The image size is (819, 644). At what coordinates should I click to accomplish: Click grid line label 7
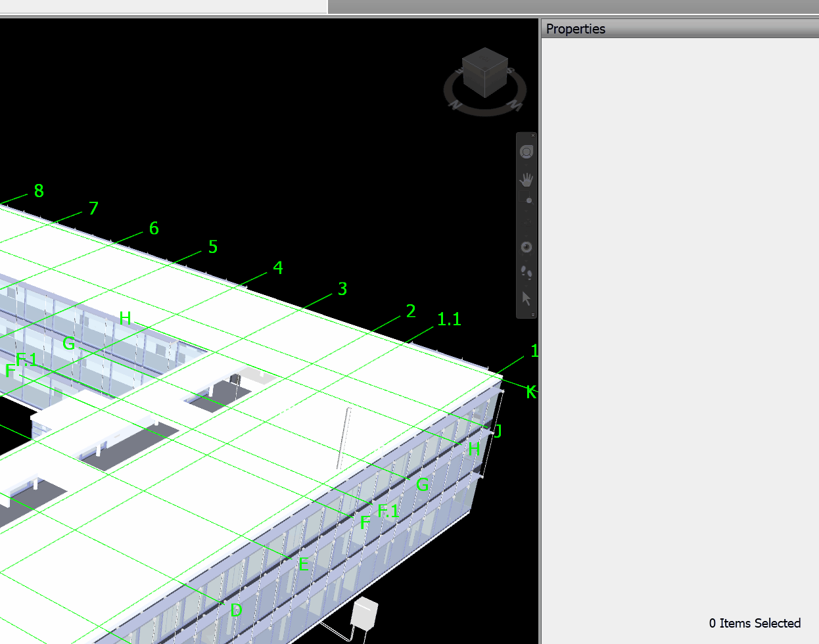click(x=93, y=208)
